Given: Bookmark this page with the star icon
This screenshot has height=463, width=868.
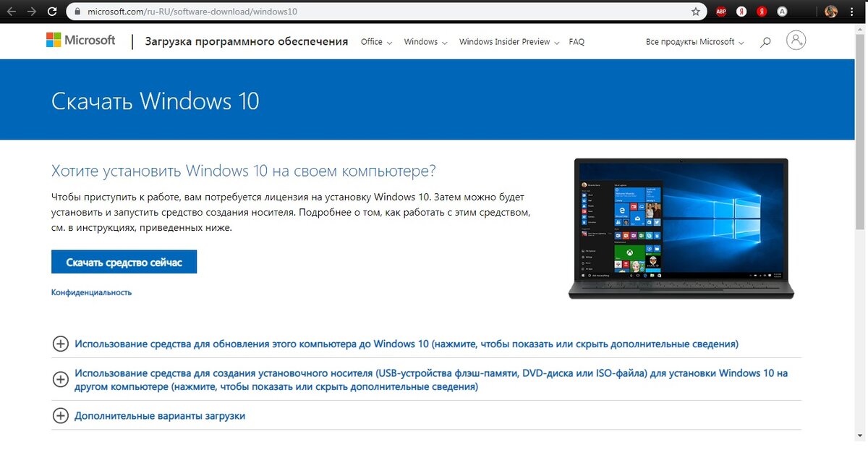Looking at the screenshot, I should click(x=696, y=12).
